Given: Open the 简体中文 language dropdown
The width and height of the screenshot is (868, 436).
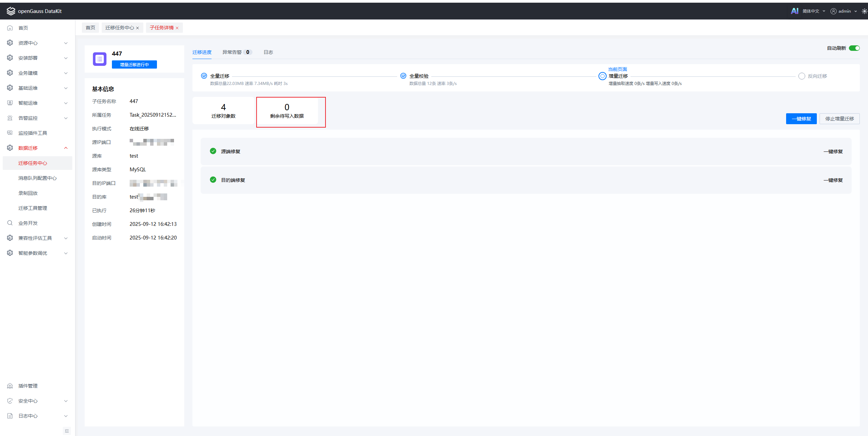Looking at the screenshot, I should [813, 11].
